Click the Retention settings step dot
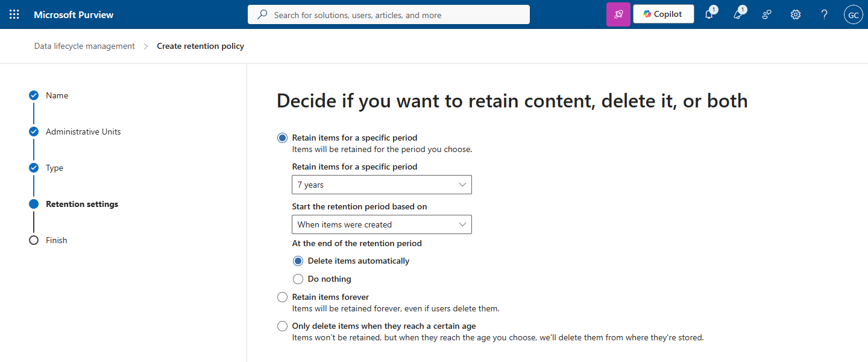Image resolution: width=868 pixels, height=362 pixels. (34, 204)
